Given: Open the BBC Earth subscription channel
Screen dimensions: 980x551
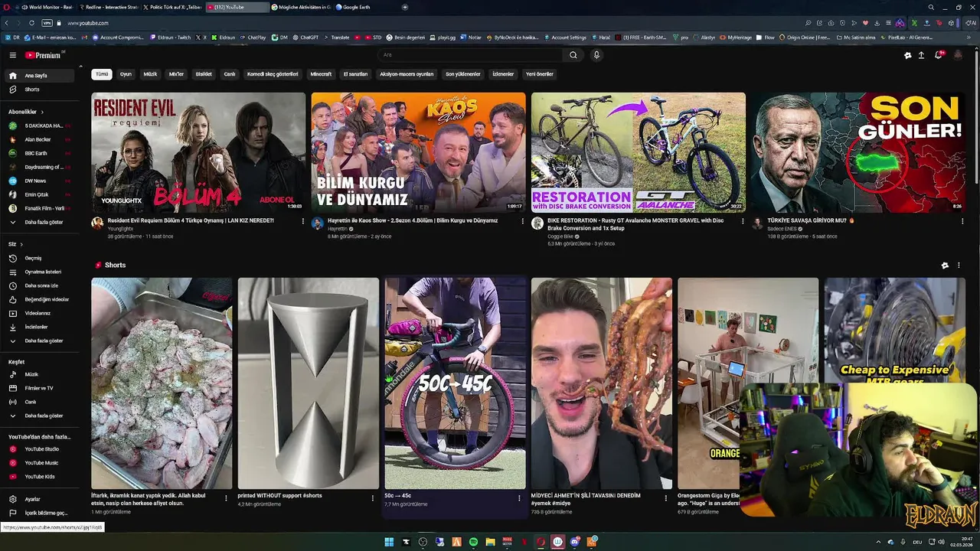Looking at the screenshot, I should tap(41, 153).
